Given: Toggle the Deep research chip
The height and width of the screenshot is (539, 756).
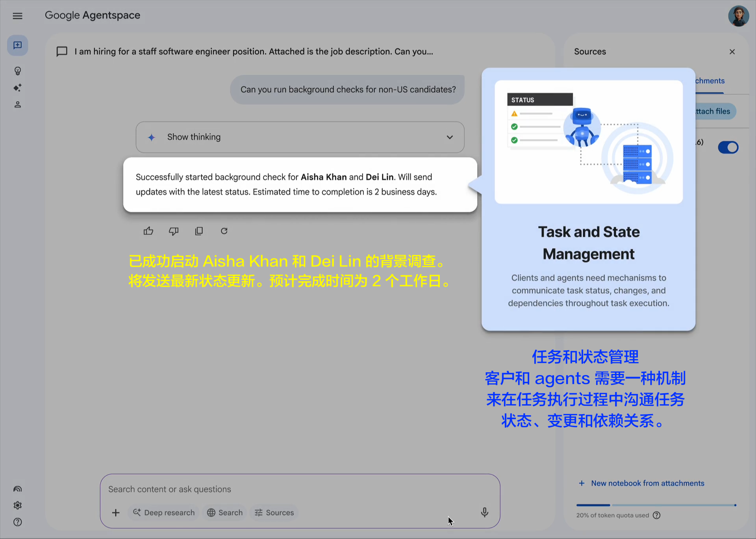Looking at the screenshot, I should coord(164,513).
